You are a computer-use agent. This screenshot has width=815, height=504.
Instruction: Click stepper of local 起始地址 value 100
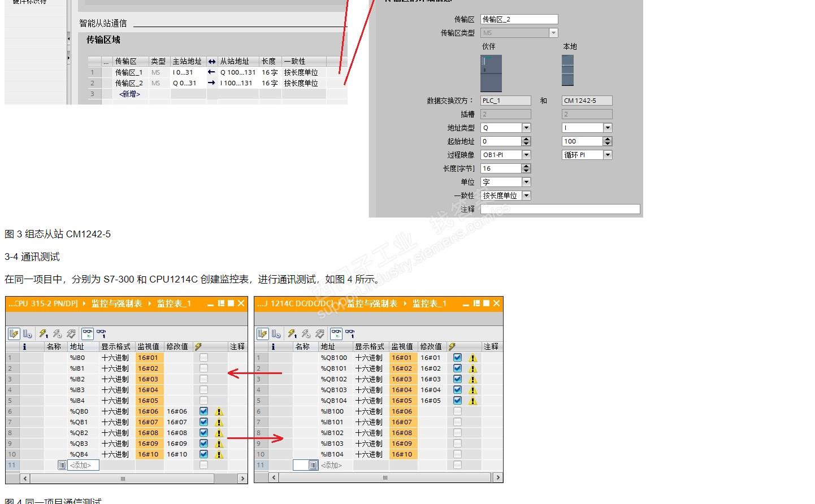[608, 141]
